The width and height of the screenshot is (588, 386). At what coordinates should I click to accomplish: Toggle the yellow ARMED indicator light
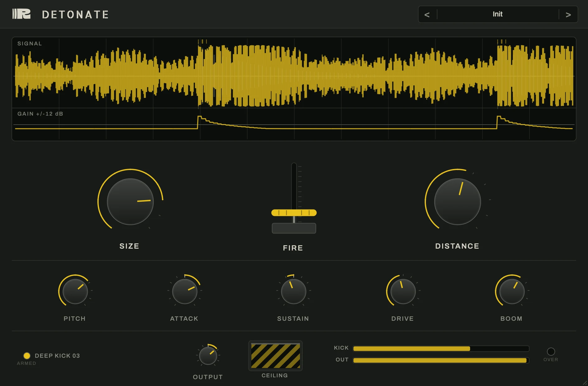point(27,356)
